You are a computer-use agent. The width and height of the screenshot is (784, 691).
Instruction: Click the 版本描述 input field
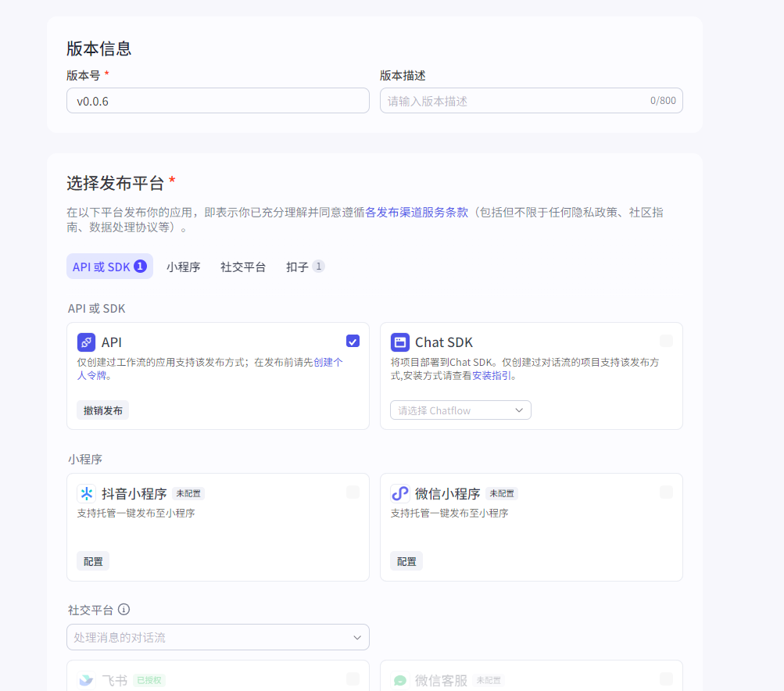pyautogui.click(x=531, y=101)
